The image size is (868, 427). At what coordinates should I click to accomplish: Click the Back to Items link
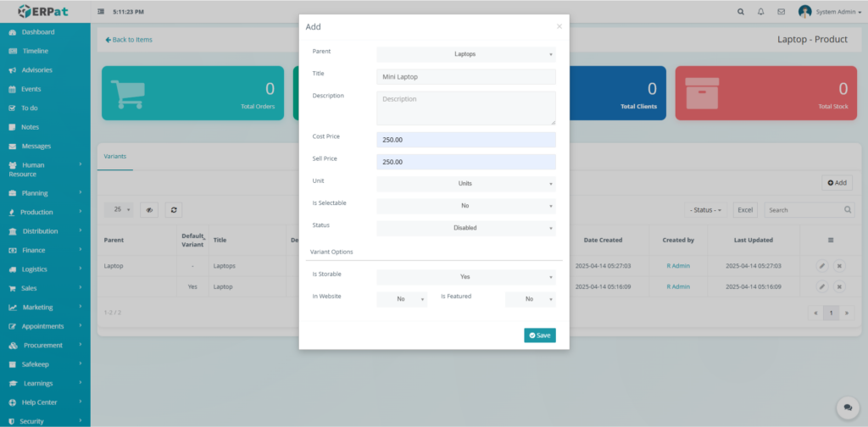(x=129, y=40)
